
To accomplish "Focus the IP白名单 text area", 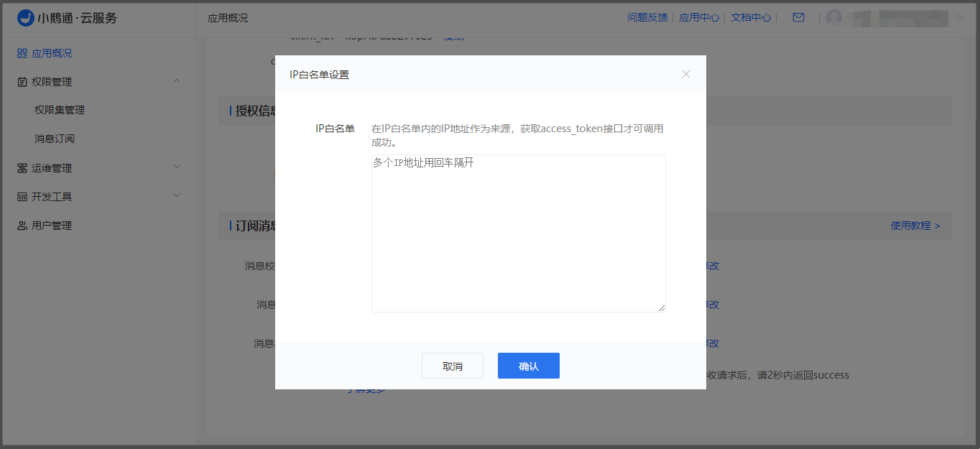I will tap(519, 233).
